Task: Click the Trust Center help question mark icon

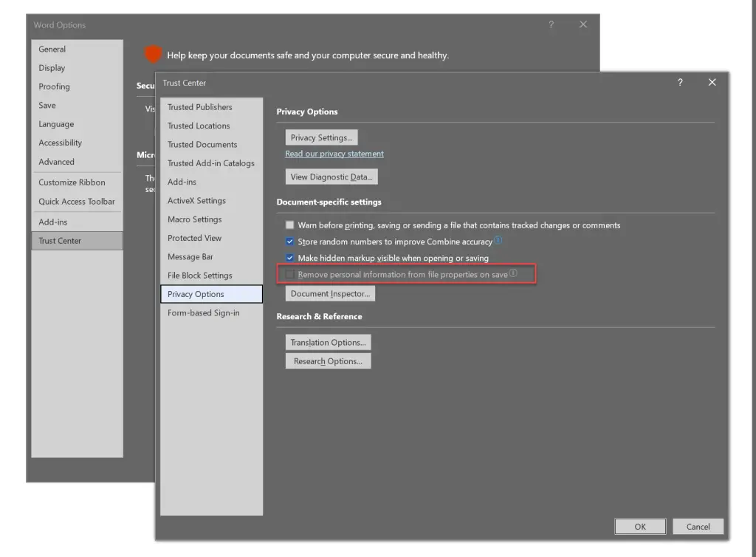Action: 680,83
